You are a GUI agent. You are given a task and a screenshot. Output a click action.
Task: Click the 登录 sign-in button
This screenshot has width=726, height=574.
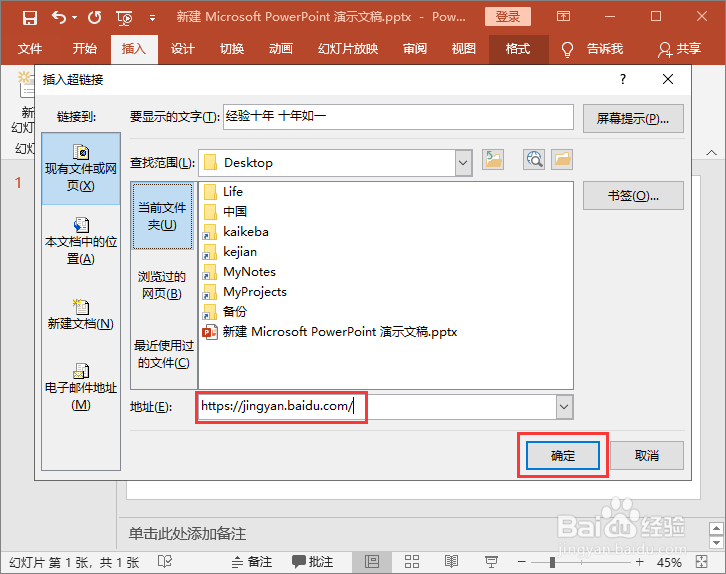pyautogui.click(x=507, y=17)
